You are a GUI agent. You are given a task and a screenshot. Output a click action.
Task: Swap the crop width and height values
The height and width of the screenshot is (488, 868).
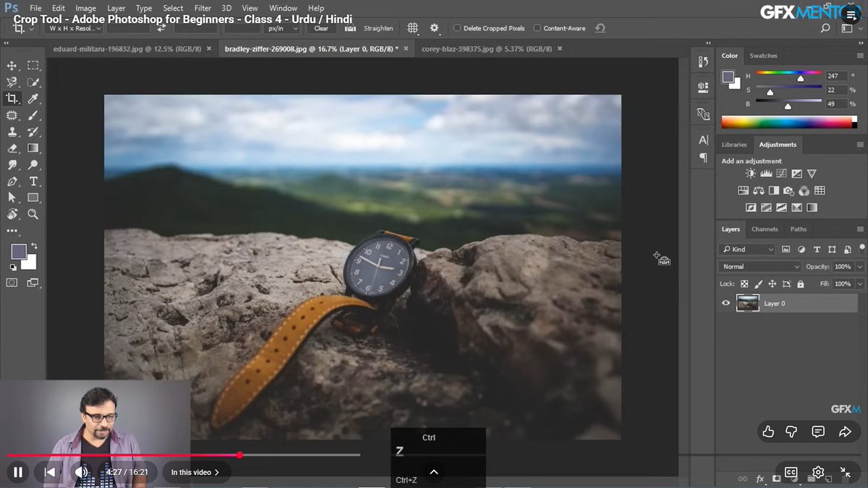[x=161, y=28]
